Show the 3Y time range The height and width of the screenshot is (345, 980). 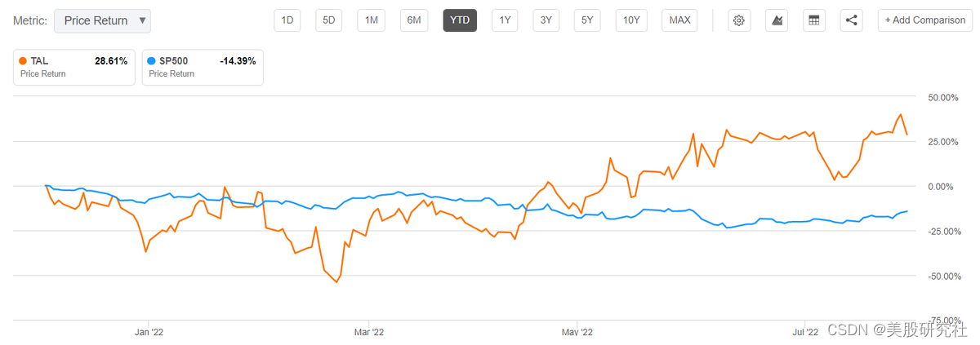(546, 20)
